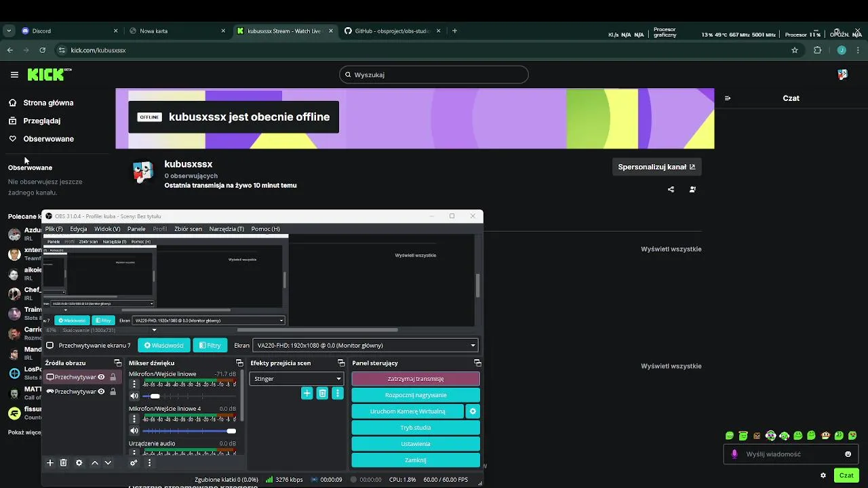Viewport: 868px width, 488px height.
Task: Click the Spersonalizuj kanał button
Action: 656,167
